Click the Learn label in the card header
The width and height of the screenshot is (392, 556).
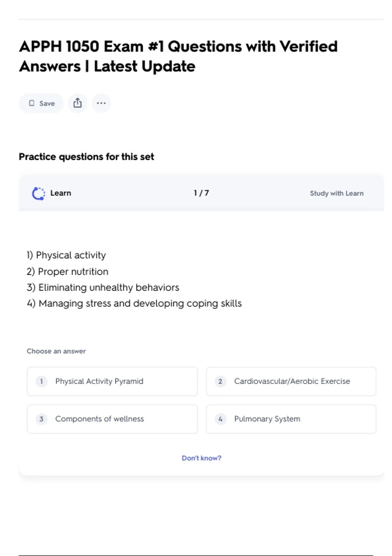[x=60, y=193]
